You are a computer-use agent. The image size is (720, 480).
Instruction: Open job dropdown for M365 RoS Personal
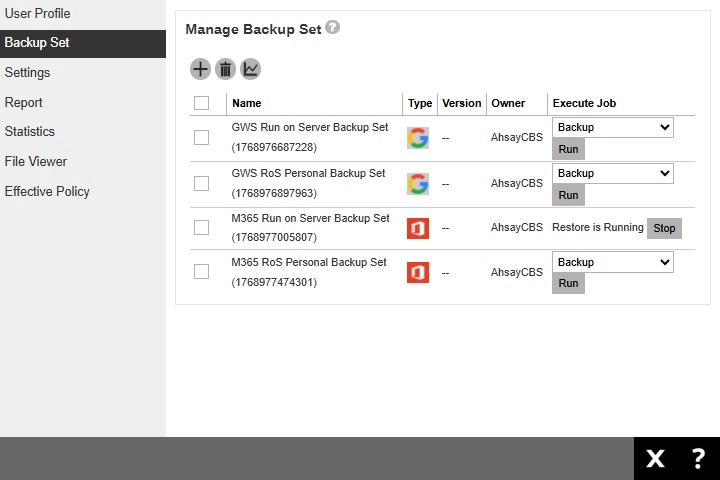pyautogui.click(x=612, y=262)
